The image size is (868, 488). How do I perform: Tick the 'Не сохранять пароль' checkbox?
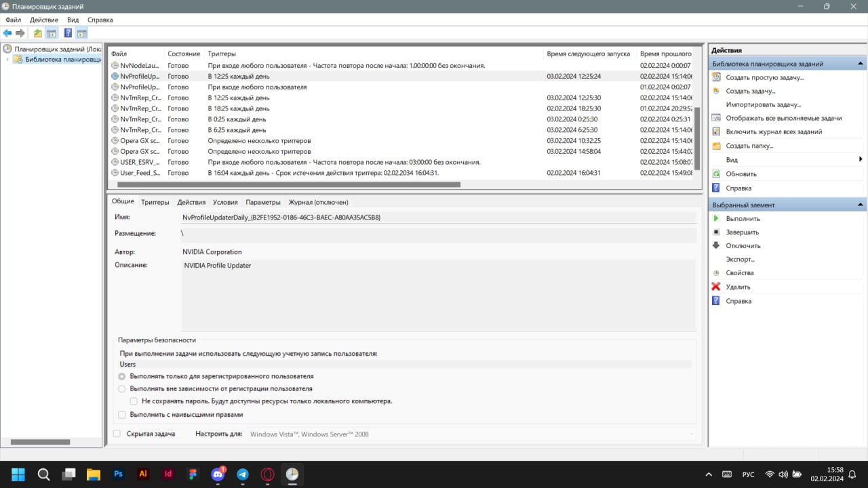134,401
